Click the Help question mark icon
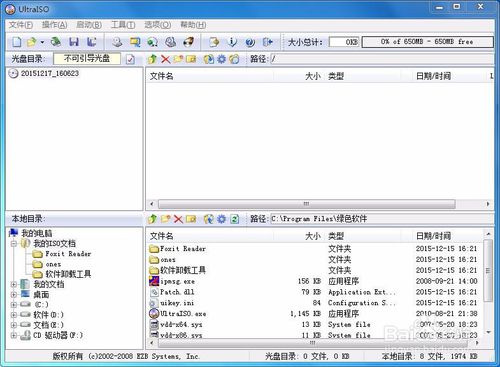The image size is (500, 367). coord(250,42)
